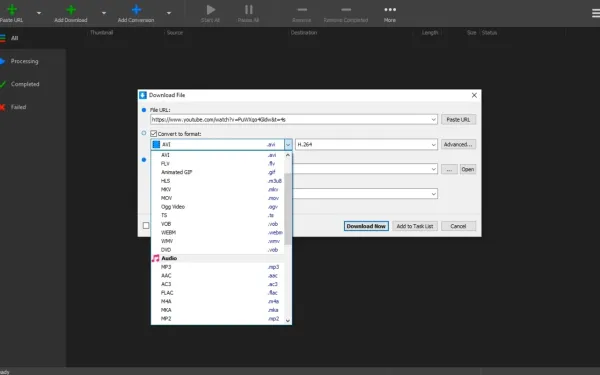The height and width of the screenshot is (375, 600).
Task: Collapse the format combo box arrow
Action: click(x=288, y=144)
